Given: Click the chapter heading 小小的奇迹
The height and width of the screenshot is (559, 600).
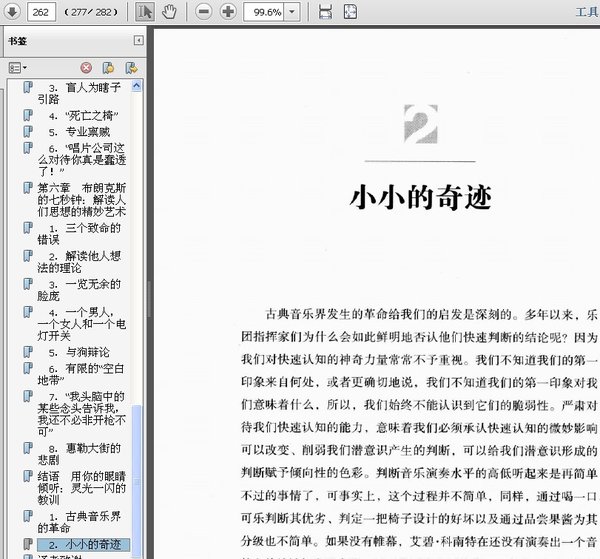Looking at the screenshot, I should 420,197.
